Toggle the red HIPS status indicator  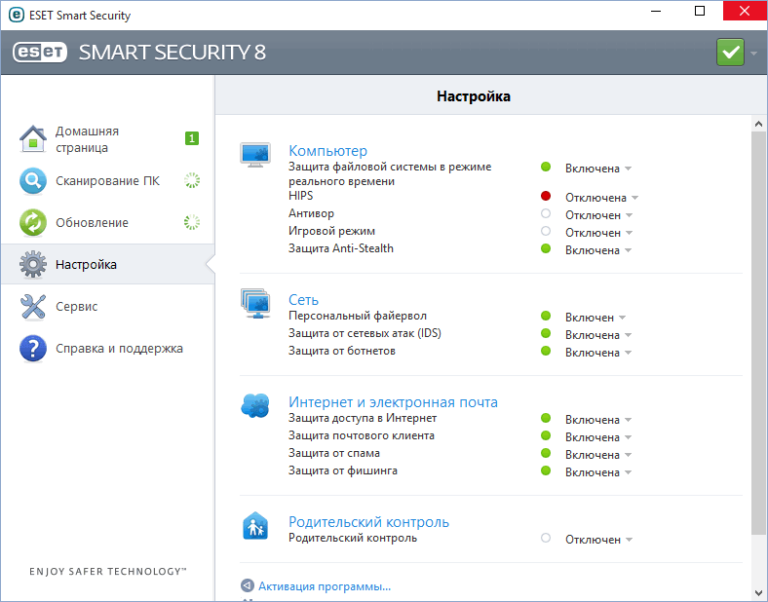[546, 197]
